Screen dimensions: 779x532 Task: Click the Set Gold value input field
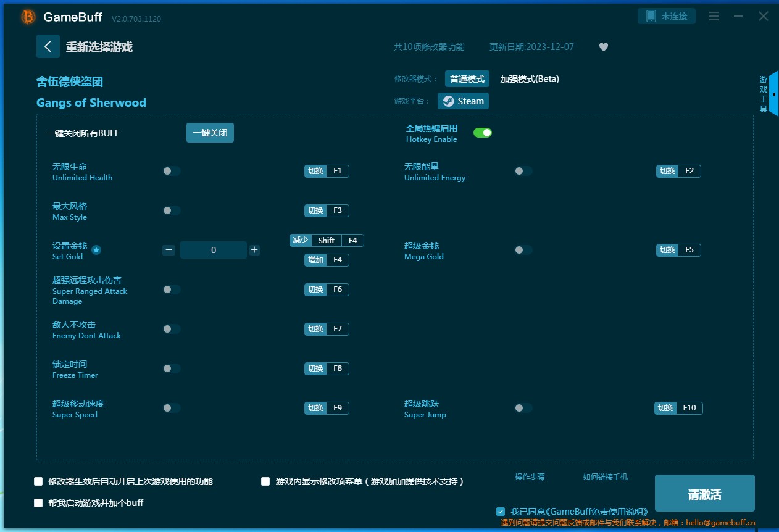(x=214, y=250)
